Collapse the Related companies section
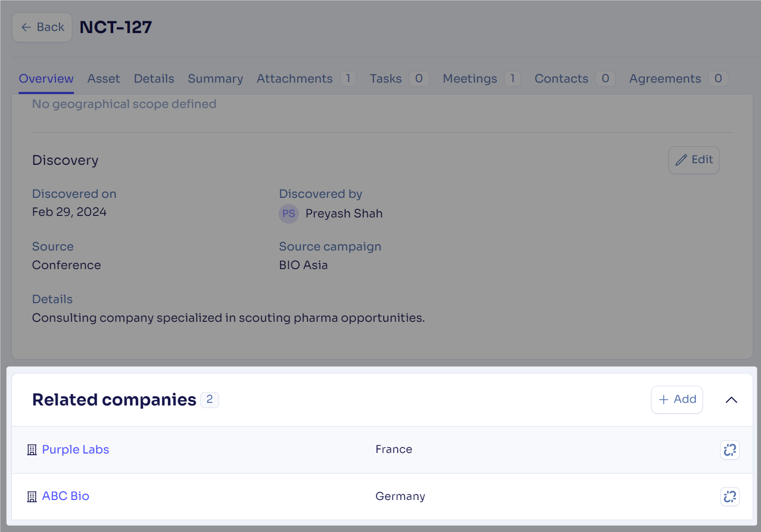 (731, 400)
